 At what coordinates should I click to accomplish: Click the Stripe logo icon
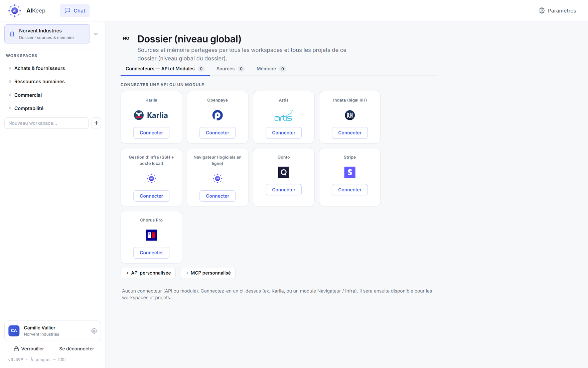[350, 172]
